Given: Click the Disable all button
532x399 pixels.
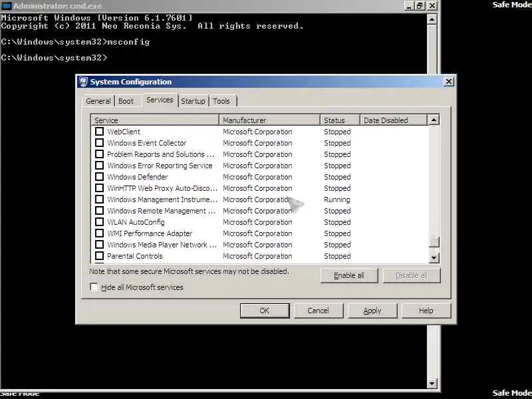Looking at the screenshot, I should point(411,275).
